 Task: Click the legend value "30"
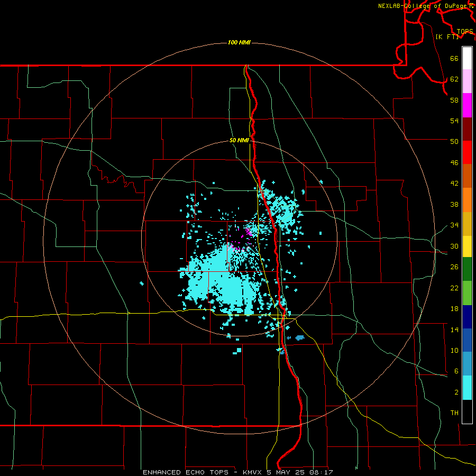click(454, 246)
